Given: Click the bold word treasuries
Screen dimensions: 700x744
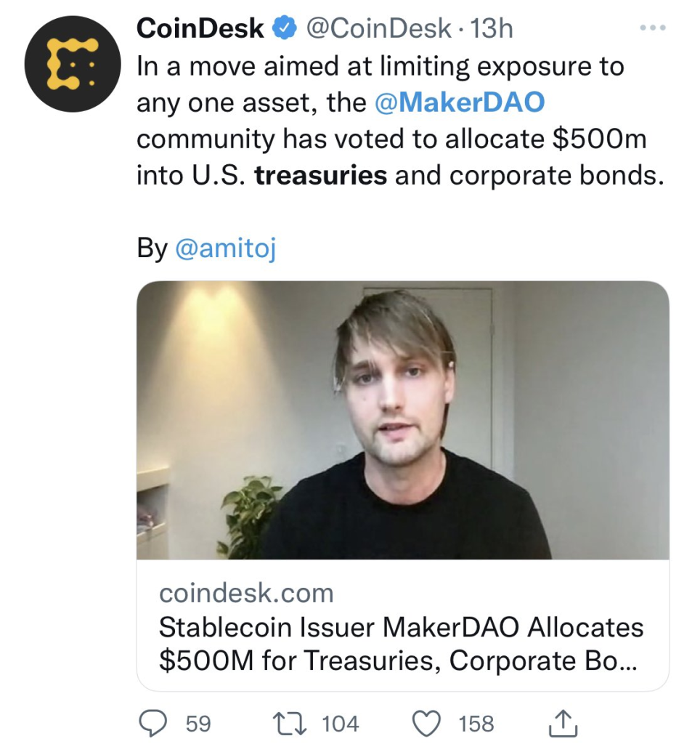Looking at the screenshot, I should 321,176.
